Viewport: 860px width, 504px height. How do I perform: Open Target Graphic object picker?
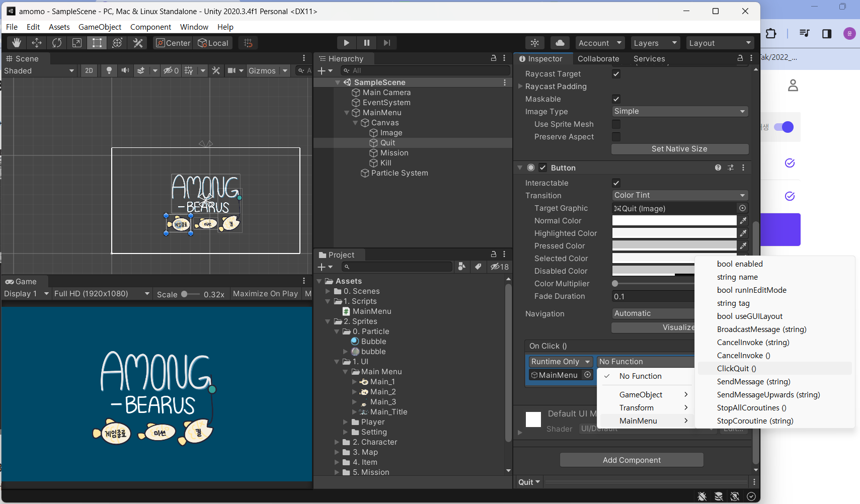[x=742, y=208]
